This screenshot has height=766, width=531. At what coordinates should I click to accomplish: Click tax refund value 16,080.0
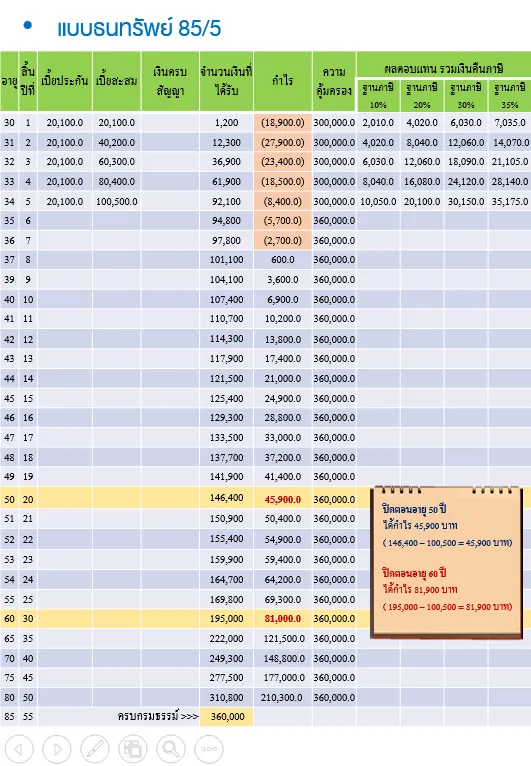(422, 182)
